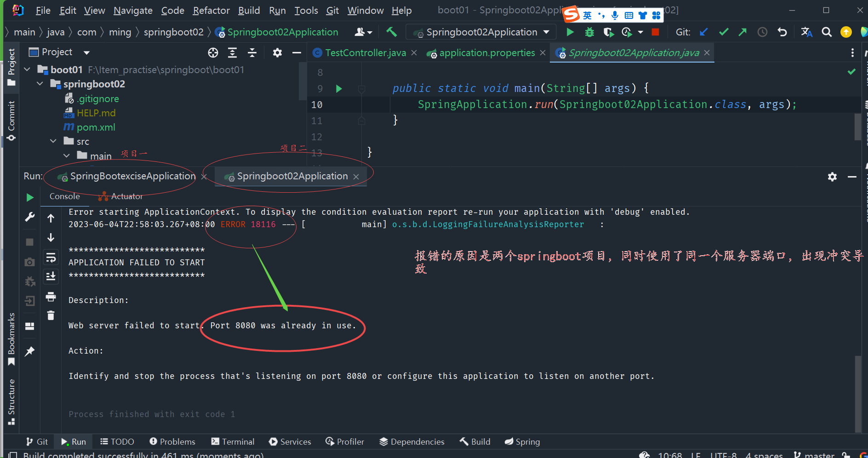Screen dimensions: 868x458
Task: Clear console with the trash icon
Action: click(51, 315)
